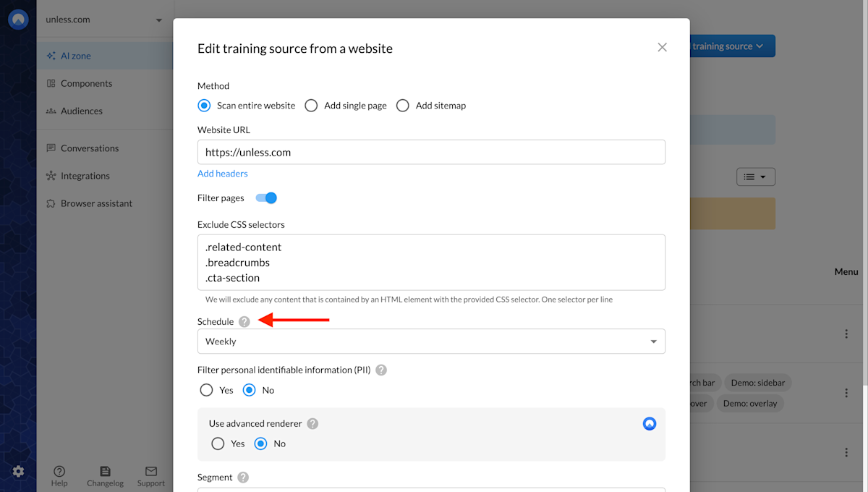Screen dimensions: 868x492
Task: Open the list view options dropdown
Action: tap(756, 177)
